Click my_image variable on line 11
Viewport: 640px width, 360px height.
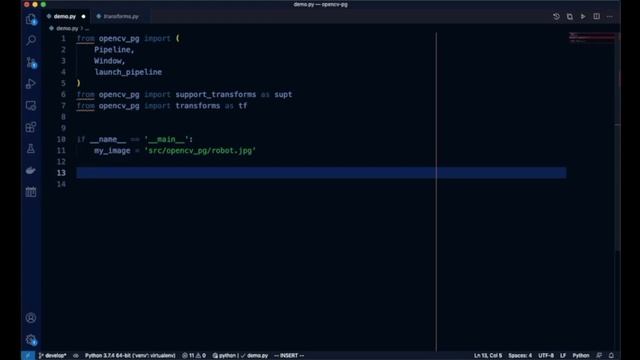point(112,151)
